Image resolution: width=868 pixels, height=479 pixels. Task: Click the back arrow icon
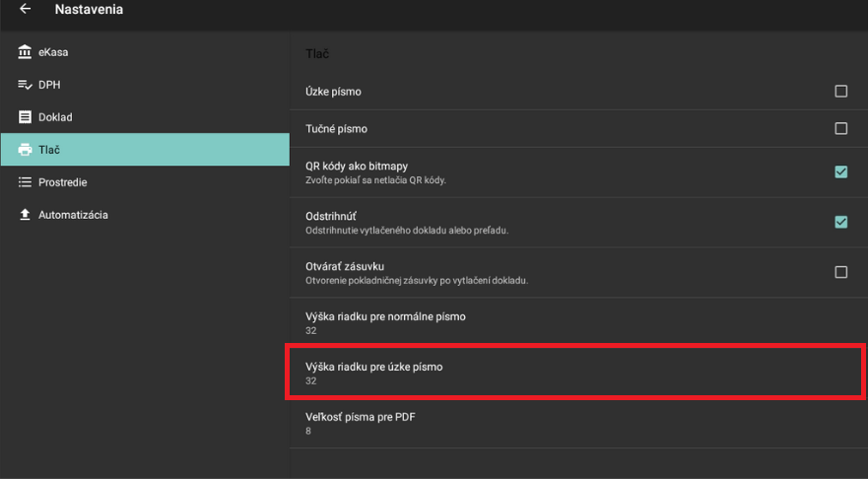click(x=25, y=10)
